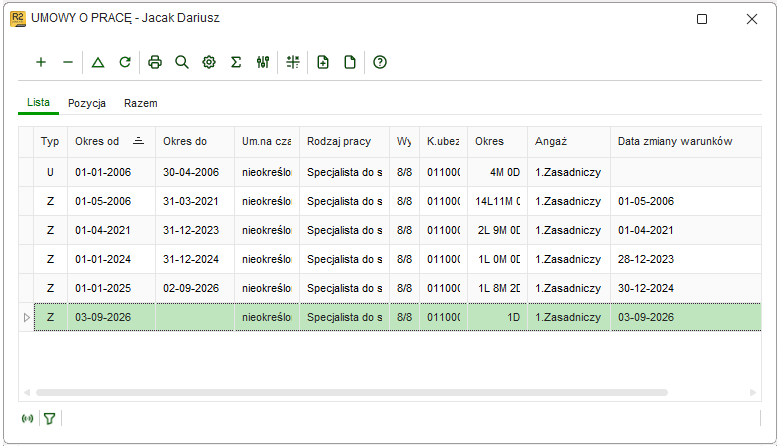Viewport: 779px width, 446px height.
Task: Click the 14L11M duration cell
Action: pos(497,201)
